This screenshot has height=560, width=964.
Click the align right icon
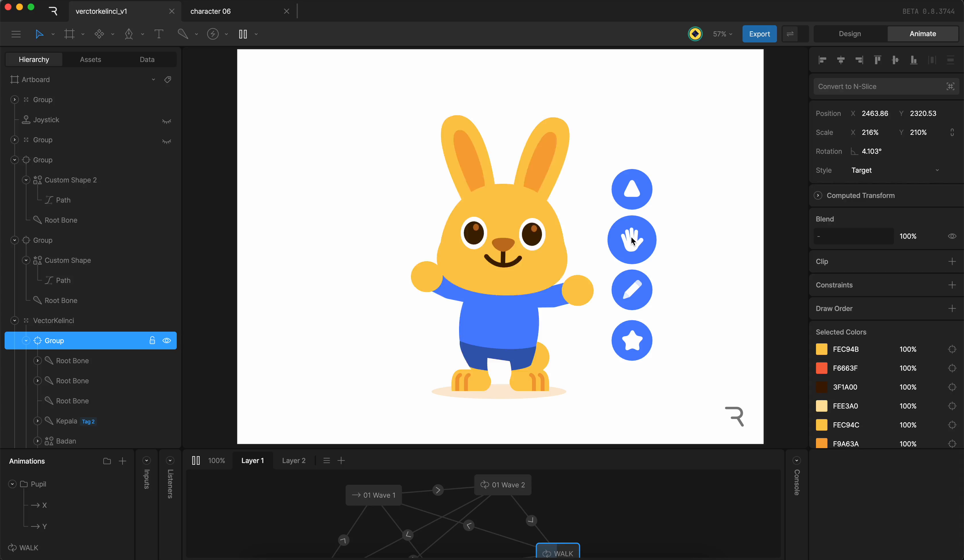point(859,60)
